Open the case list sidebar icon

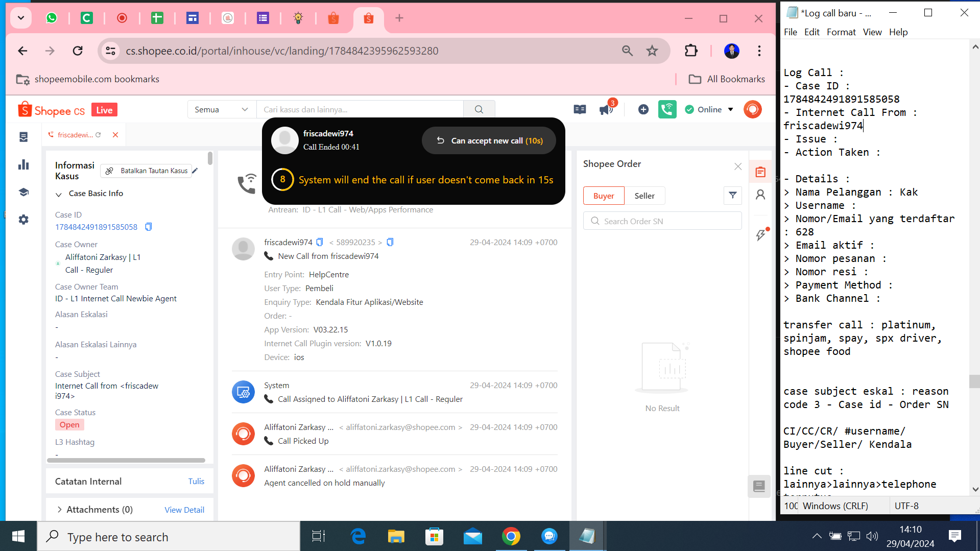pos(23,137)
